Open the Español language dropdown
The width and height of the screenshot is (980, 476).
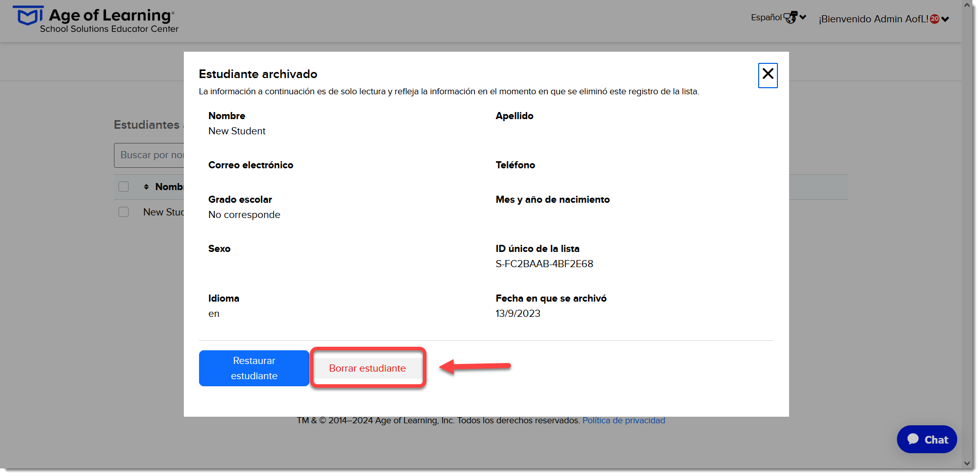click(x=778, y=18)
